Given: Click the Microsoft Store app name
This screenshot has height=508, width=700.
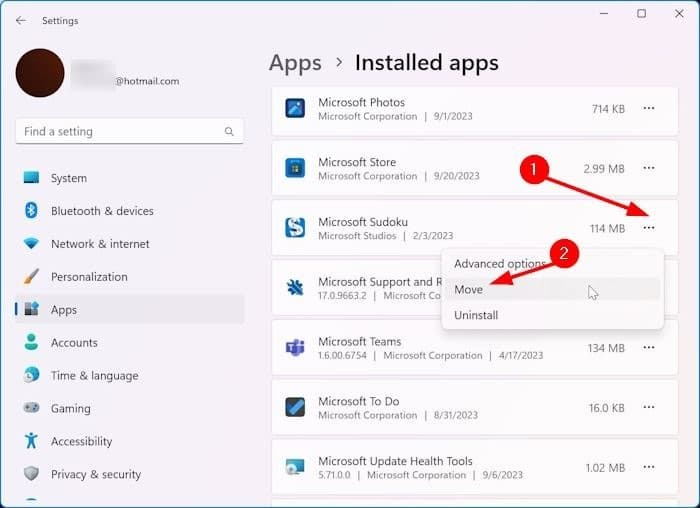Looking at the screenshot, I should point(357,162).
